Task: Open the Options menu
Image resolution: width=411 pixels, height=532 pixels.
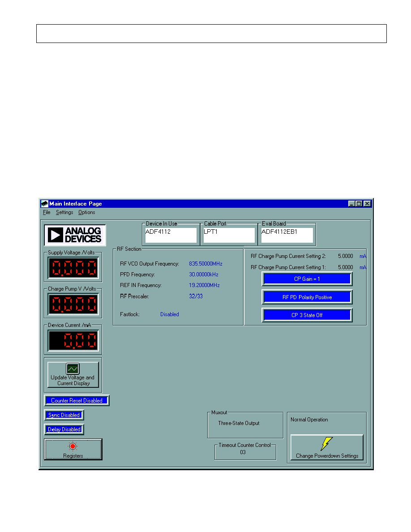Action: click(86, 212)
